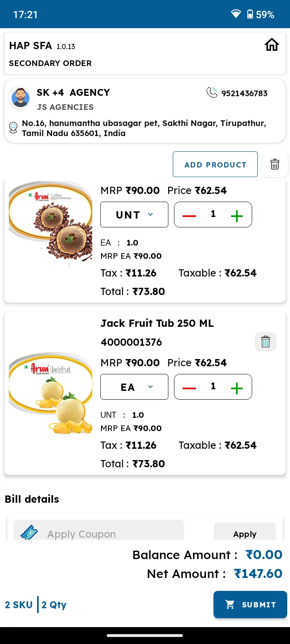This screenshot has width=290, height=644.
Task: Tap the coupon ticket icon
Action: pyautogui.click(x=29, y=532)
